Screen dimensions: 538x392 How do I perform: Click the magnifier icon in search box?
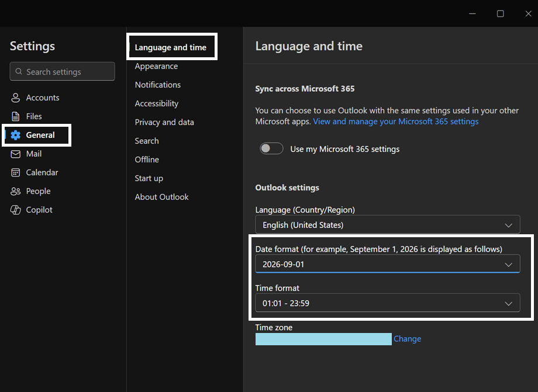click(x=19, y=72)
